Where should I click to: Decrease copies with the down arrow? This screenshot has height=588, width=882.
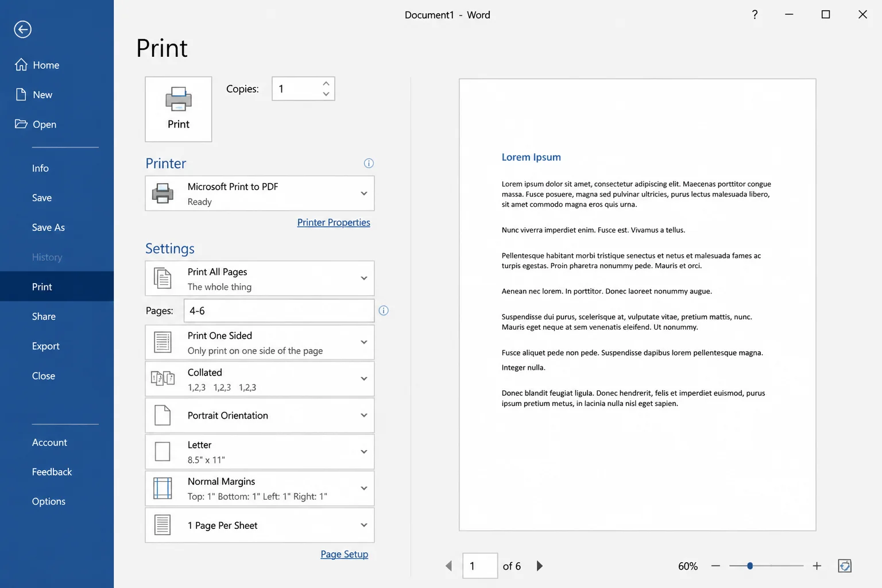pos(326,94)
